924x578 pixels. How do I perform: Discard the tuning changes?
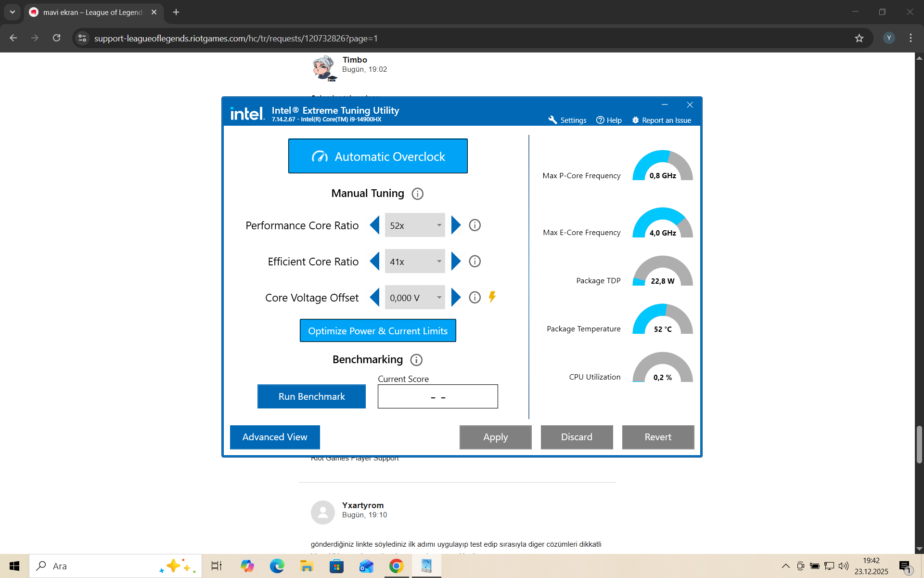coord(577,437)
